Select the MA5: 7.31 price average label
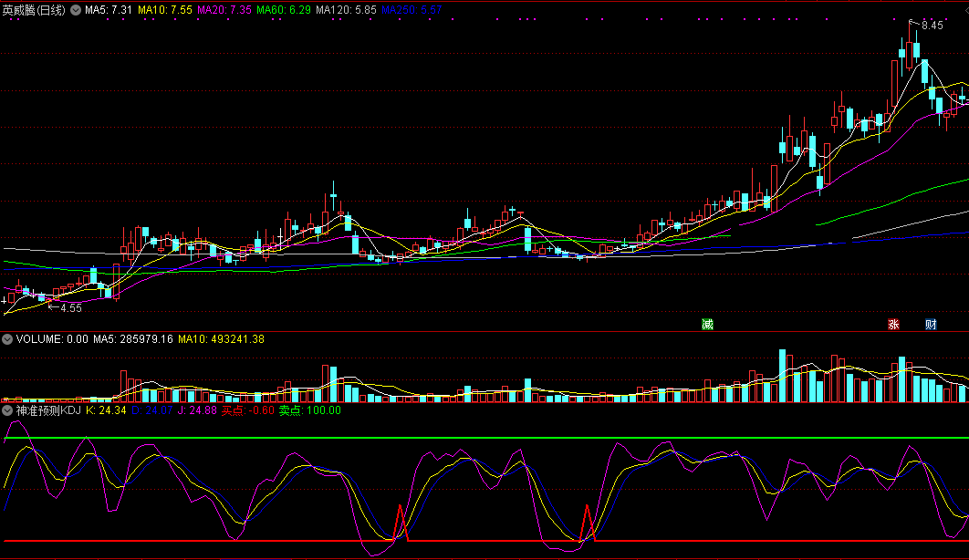The height and width of the screenshot is (560, 969). click(109, 10)
